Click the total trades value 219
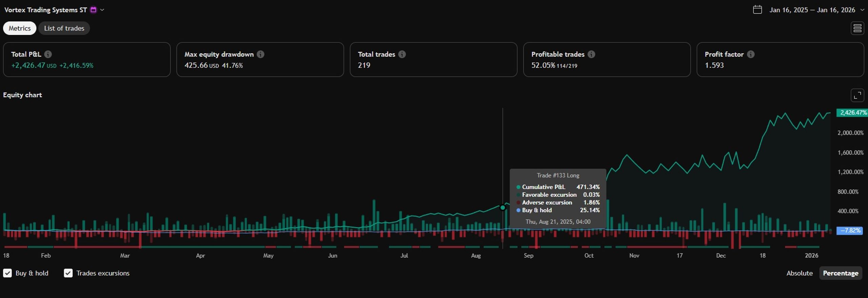Screen dimensions: 868x298 click(364, 65)
